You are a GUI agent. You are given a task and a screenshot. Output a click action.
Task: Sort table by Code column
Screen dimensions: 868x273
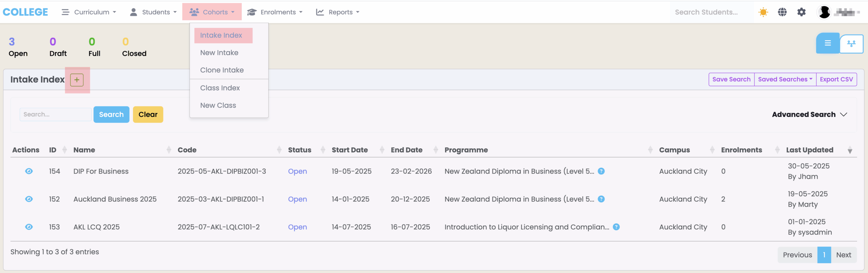pos(229,150)
